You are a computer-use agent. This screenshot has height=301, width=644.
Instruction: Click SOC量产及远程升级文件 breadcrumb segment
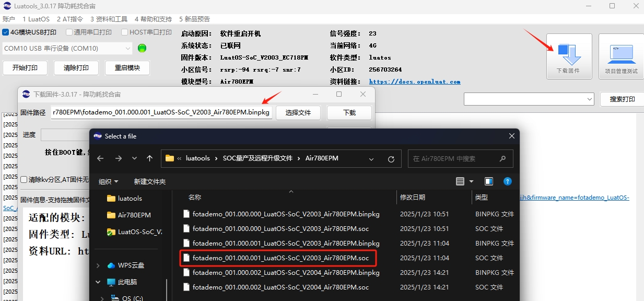[258, 158]
